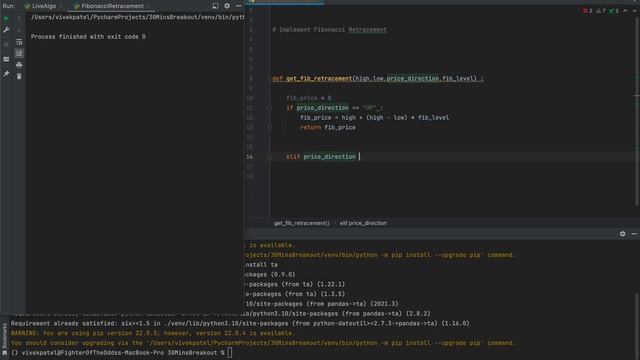Click the editor vertical scrollbar

point(638,110)
